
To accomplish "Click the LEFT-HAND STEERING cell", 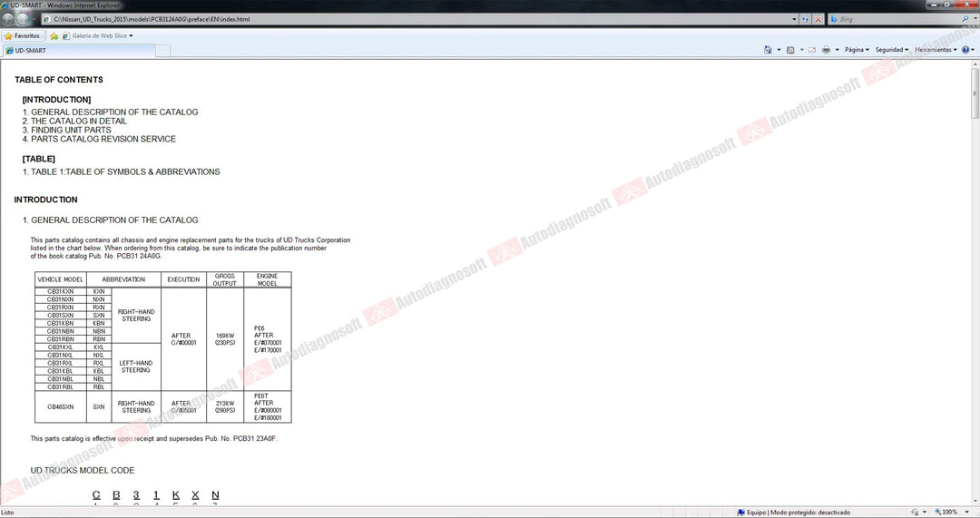I will pos(136,367).
